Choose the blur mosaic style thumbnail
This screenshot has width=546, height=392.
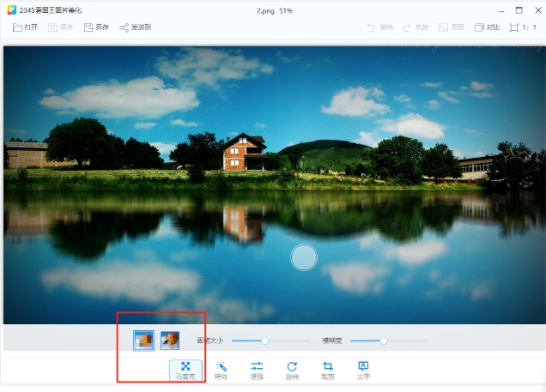tap(170, 341)
